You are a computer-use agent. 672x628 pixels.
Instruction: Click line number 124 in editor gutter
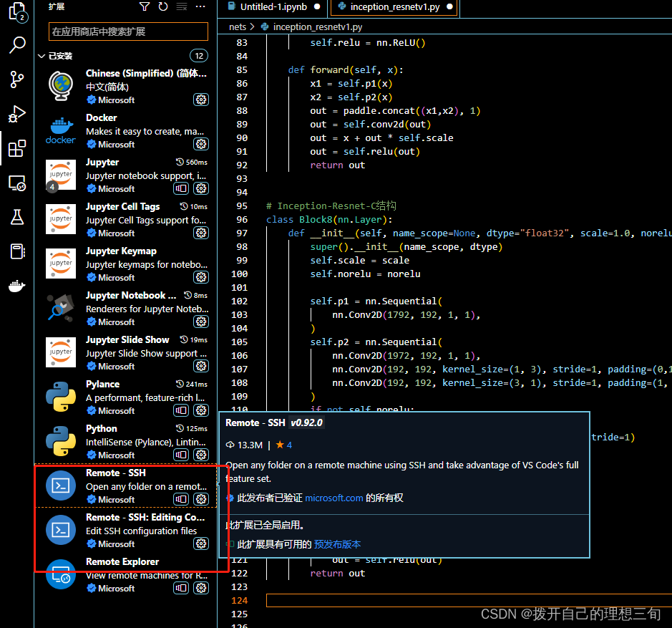(239, 600)
